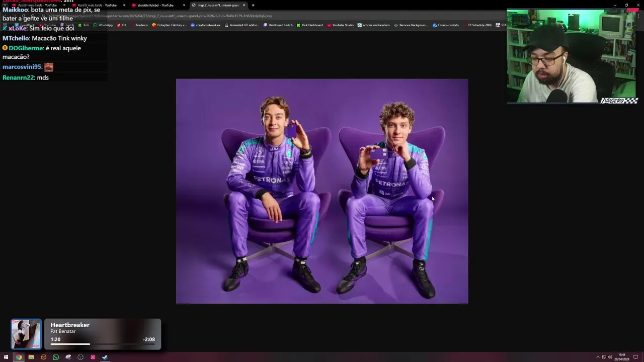Open the Windows notification center icon
The height and width of the screenshot is (362, 644).
click(x=635, y=357)
